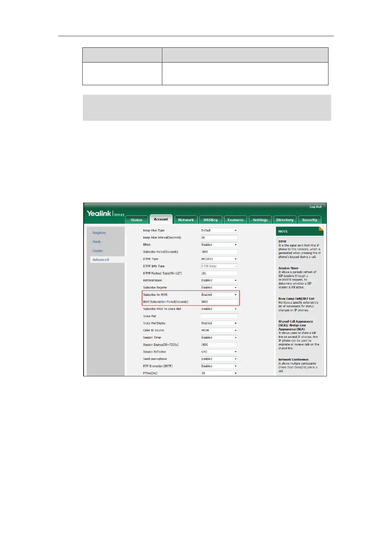Click the 'Caller ID Source' label
392x554 pixels.
pos(153,330)
